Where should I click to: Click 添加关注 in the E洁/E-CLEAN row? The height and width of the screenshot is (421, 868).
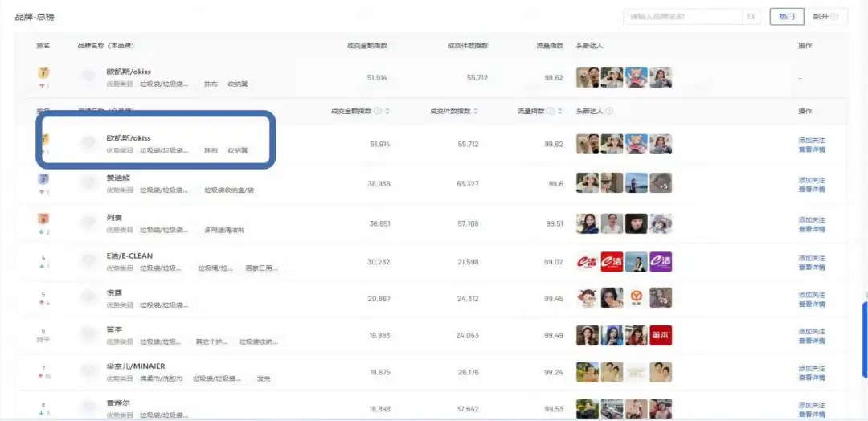(x=812, y=259)
